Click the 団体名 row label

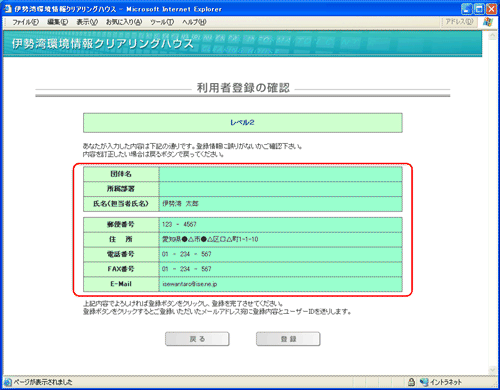121,174
